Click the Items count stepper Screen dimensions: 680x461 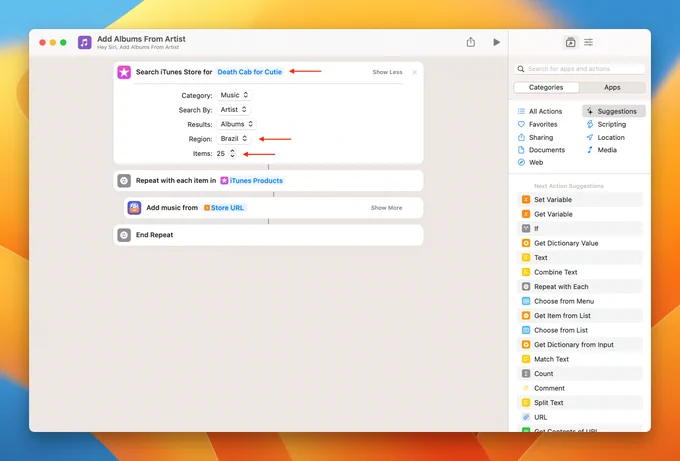pos(232,154)
